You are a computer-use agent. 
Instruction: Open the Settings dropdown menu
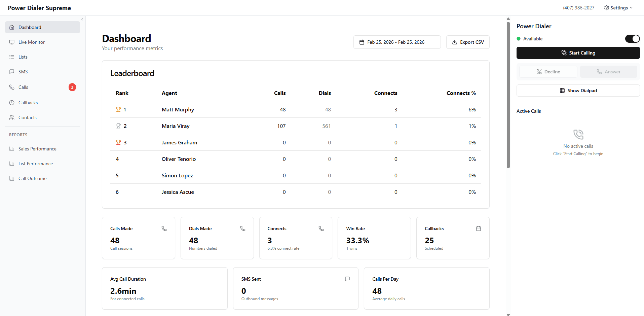coord(618,8)
